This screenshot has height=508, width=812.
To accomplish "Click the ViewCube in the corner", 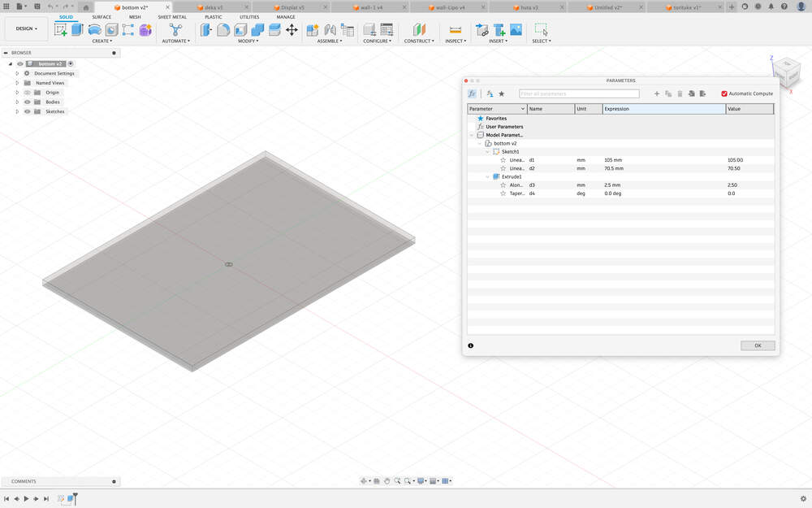I will pyautogui.click(x=787, y=72).
